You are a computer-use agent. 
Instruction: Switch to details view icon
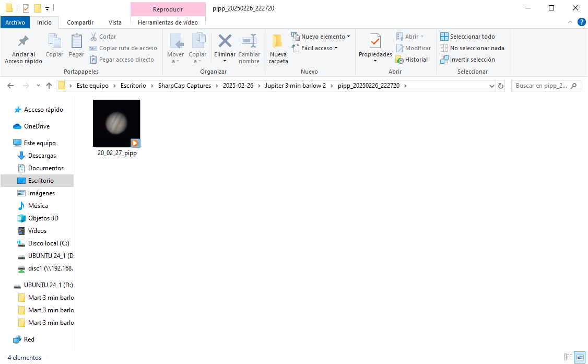point(568,357)
